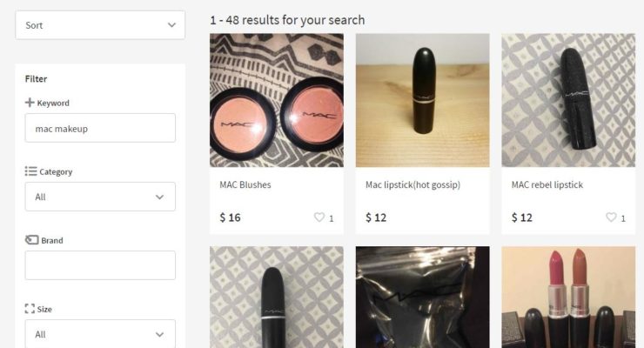Viewport: 644px width, 348px height.
Task: Like the MAC rebel lipstick heart icon
Action: [x=611, y=217]
